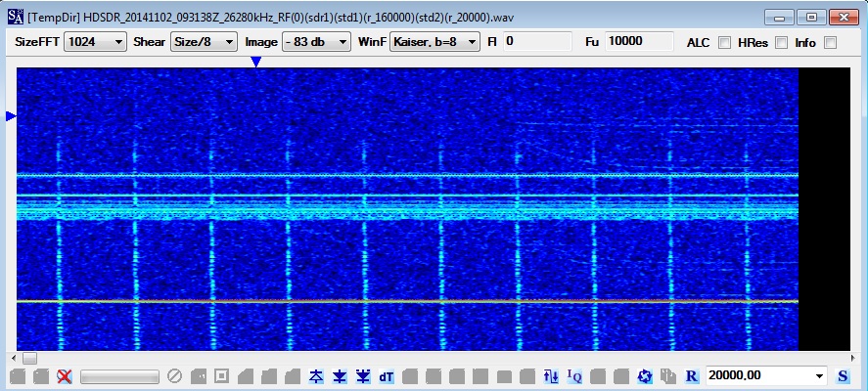Minimize the spectrum analyzer window

coord(780,18)
